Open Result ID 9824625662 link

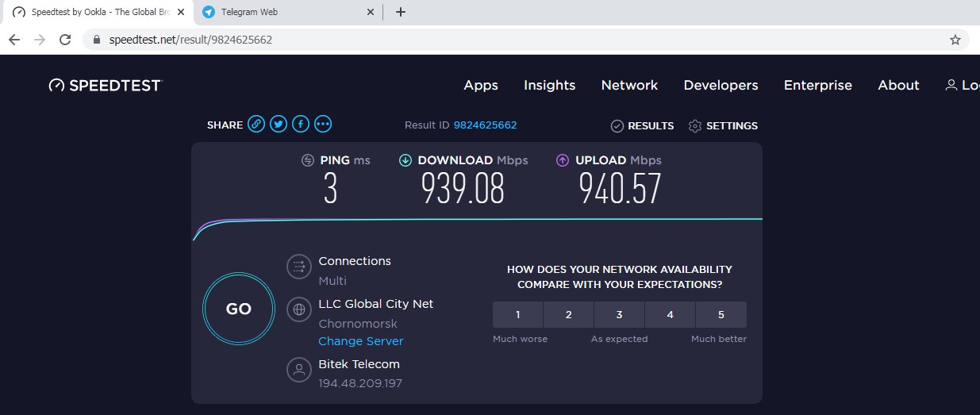pos(485,125)
